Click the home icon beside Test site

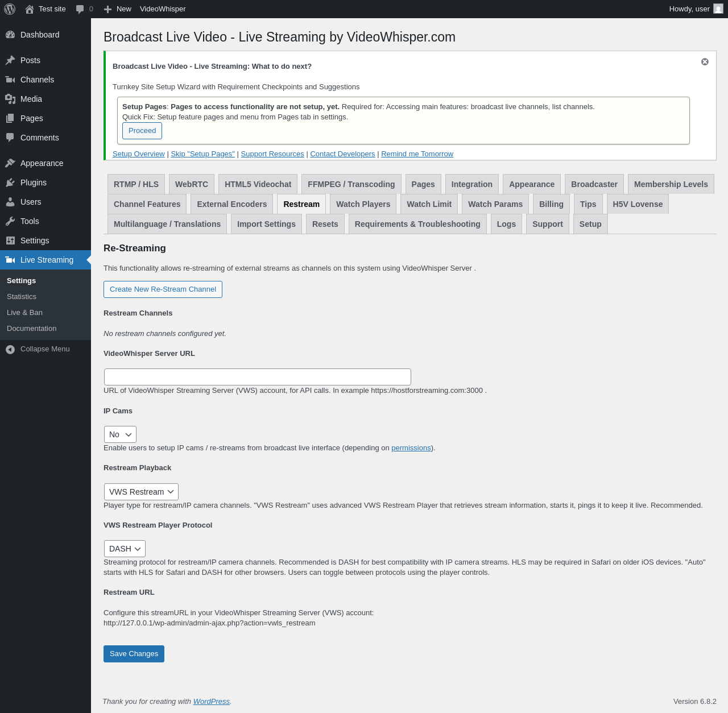pos(30,9)
